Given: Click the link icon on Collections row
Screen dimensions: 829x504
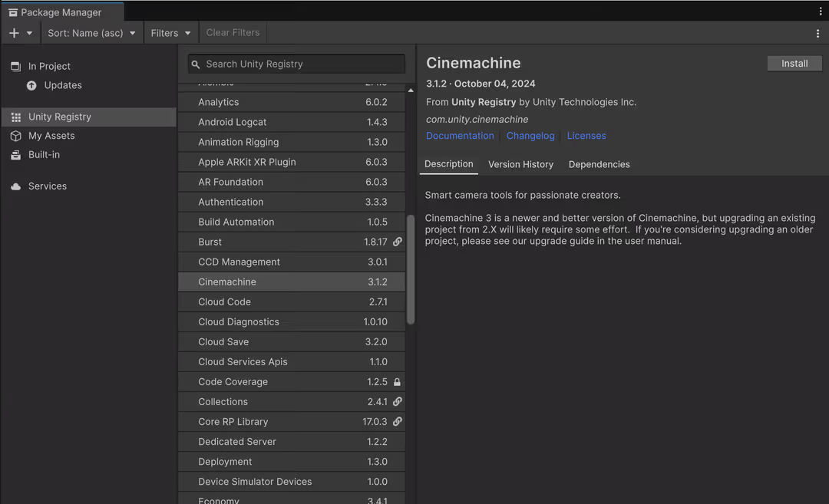Looking at the screenshot, I should pyautogui.click(x=397, y=401).
